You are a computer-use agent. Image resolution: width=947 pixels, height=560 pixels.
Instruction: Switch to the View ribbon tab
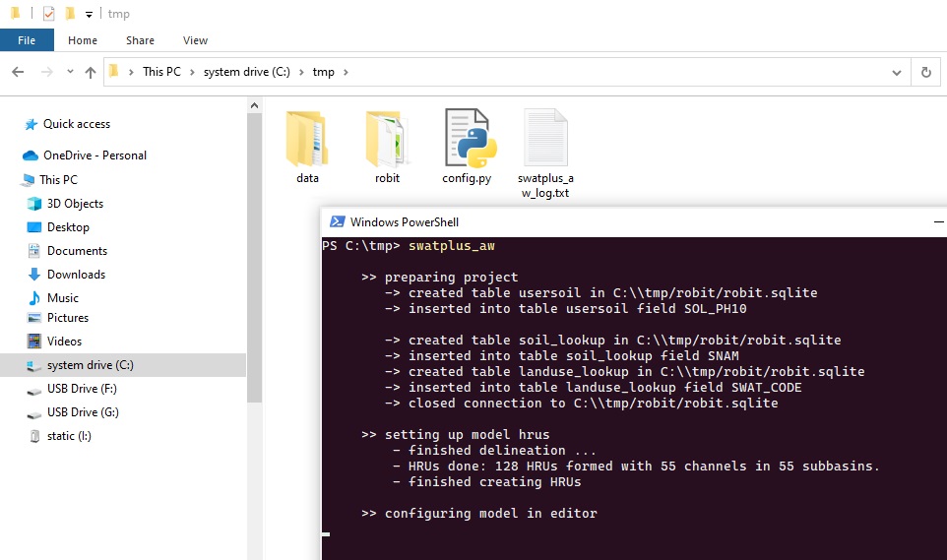pyautogui.click(x=195, y=40)
